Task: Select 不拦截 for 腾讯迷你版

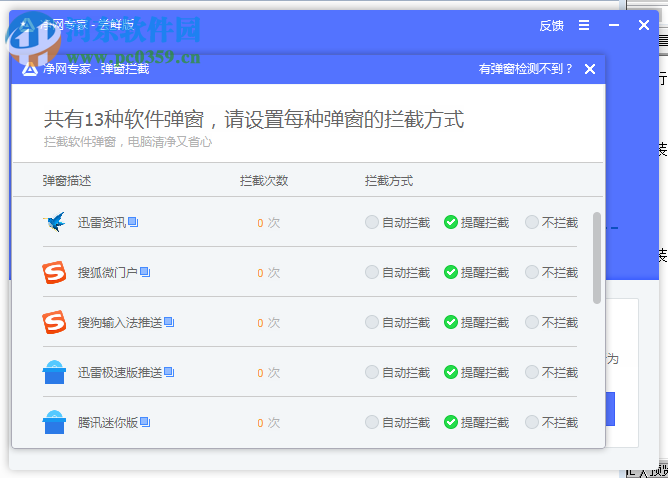Action: pos(551,422)
